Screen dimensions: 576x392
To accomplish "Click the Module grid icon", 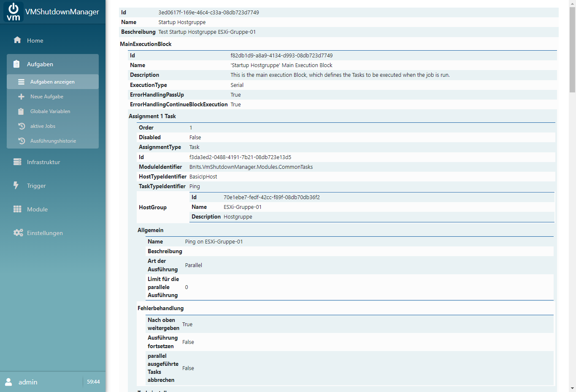I will tap(17, 209).
